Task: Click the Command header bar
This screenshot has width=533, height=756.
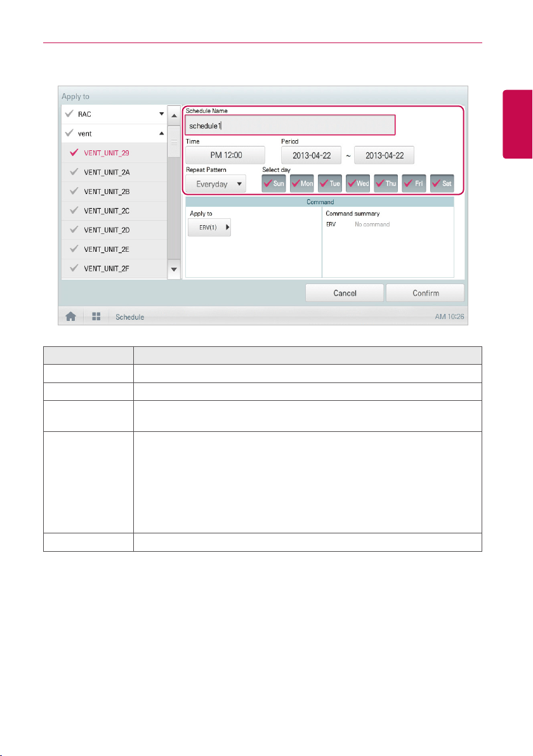Action: pyautogui.click(x=320, y=202)
